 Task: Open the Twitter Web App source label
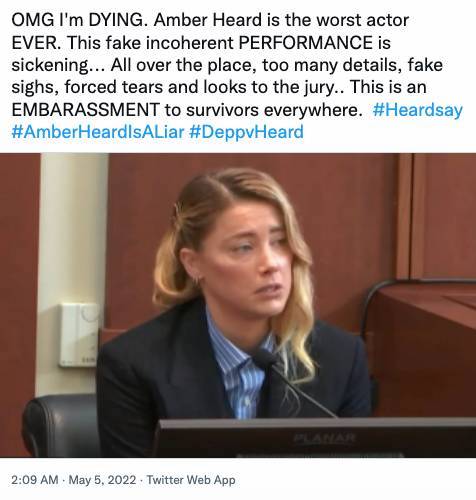191,480
